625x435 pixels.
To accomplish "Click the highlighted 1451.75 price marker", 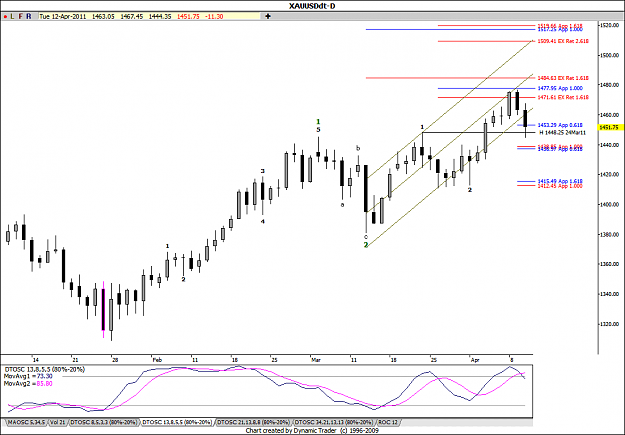I will (611, 127).
